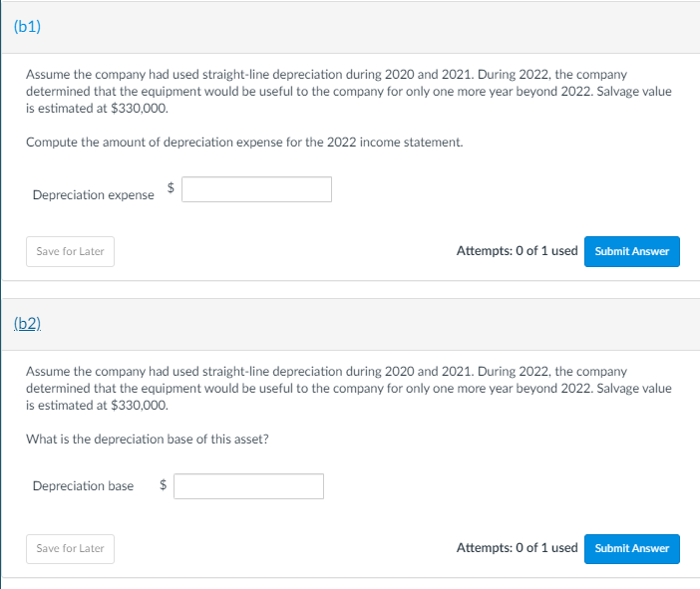Click the (b2) paragraph about straight-line depreciation
Image resolution: width=700 pixels, height=589 pixels.
(348, 389)
